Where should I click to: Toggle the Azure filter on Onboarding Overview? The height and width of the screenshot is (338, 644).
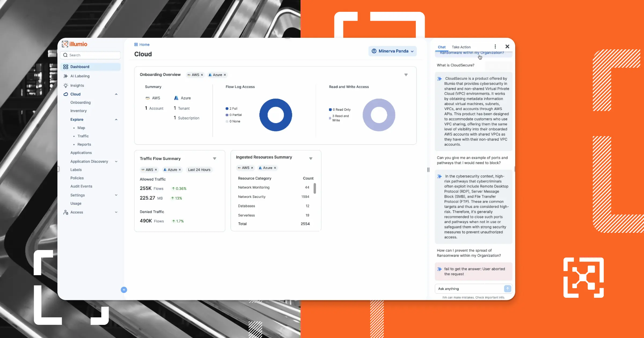225,75
